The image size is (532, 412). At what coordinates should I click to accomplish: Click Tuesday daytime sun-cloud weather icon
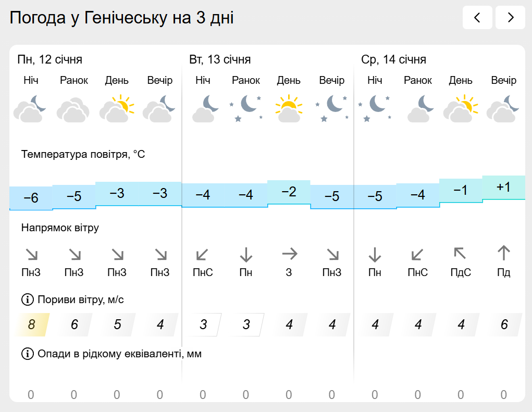(289, 108)
